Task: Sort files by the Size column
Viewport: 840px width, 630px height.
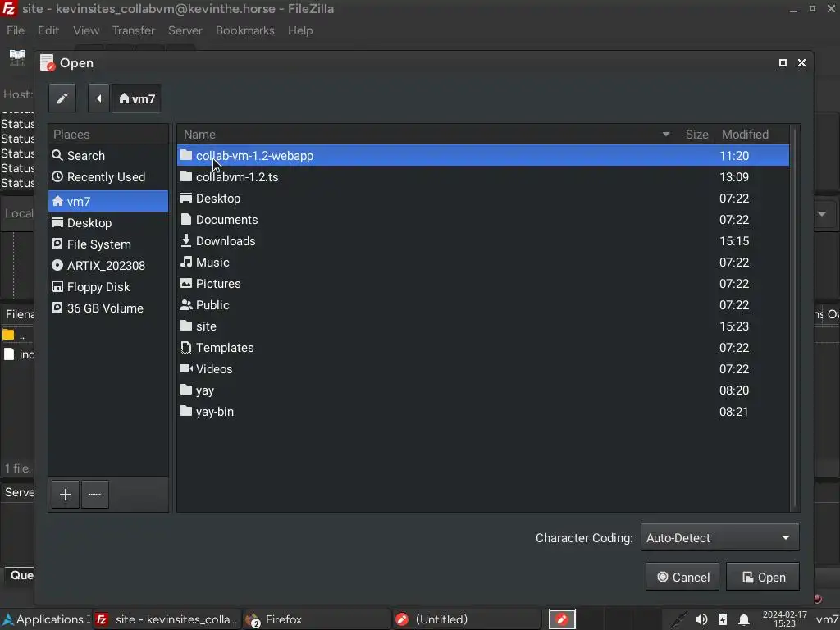Action: (x=696, y=135)
